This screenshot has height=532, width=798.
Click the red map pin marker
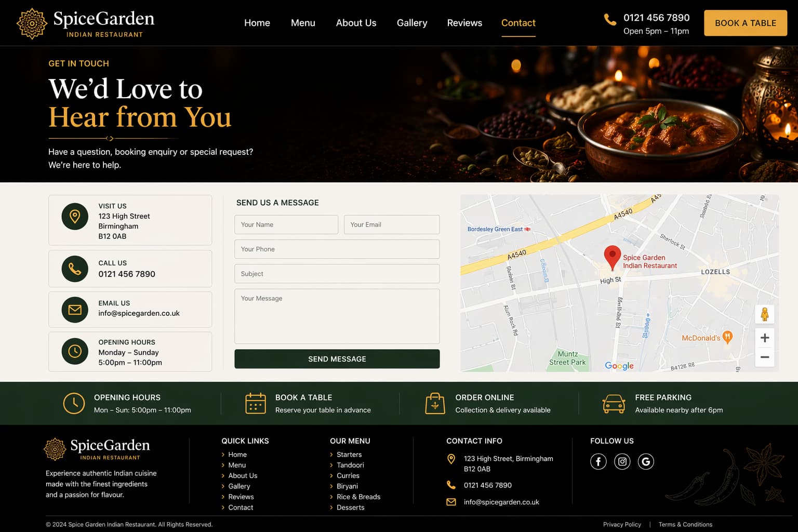point(612,257)
